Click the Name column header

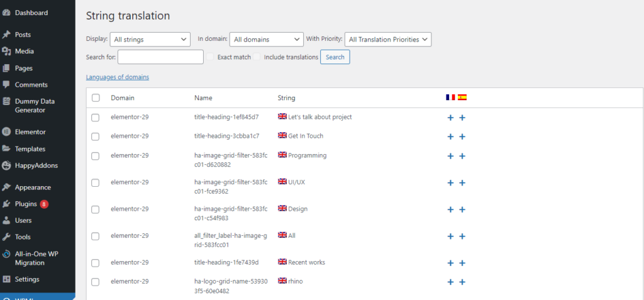tap(203, 98)
